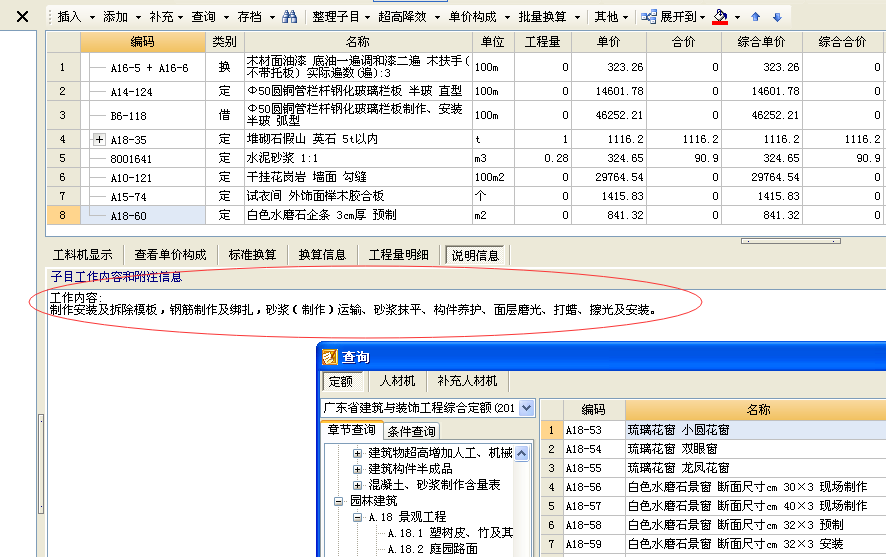Click the 展开到 tree icon

click(x=649, y=17)
